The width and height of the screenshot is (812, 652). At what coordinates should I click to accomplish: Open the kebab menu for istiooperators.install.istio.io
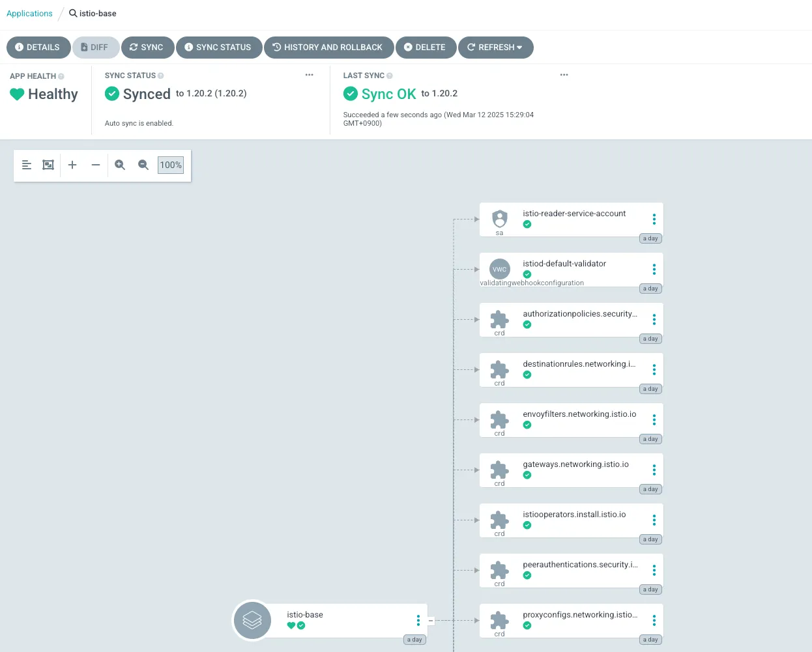(x=654, y=520)
